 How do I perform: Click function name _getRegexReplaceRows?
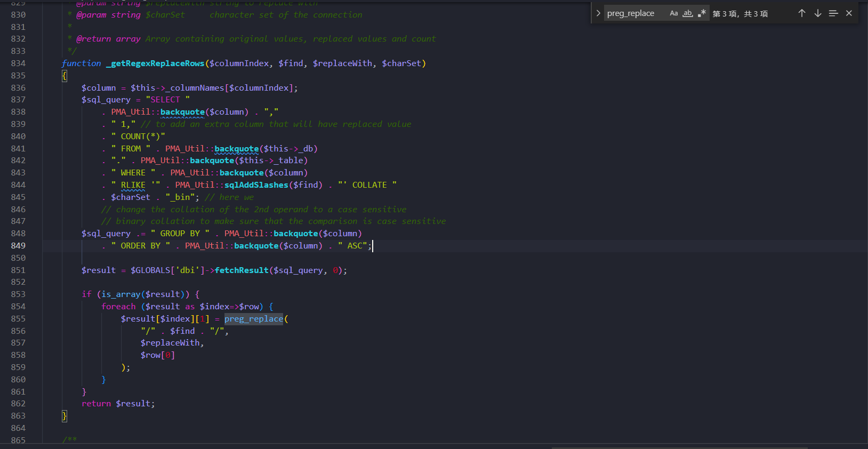tap(155, 63)
